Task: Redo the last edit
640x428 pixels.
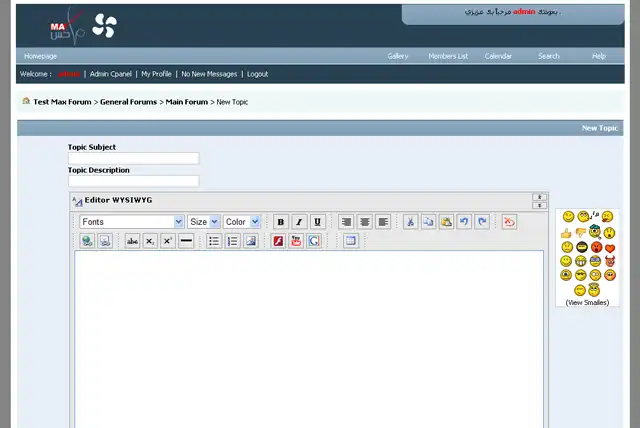Action: [x=482, y=222]
